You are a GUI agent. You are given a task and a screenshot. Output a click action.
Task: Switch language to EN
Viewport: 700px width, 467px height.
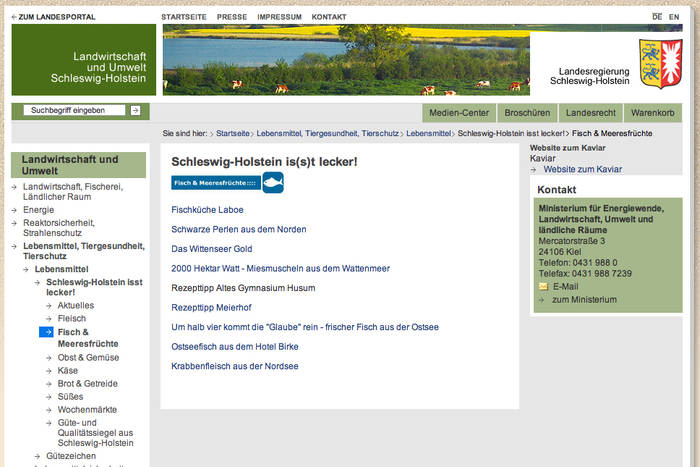674,17
